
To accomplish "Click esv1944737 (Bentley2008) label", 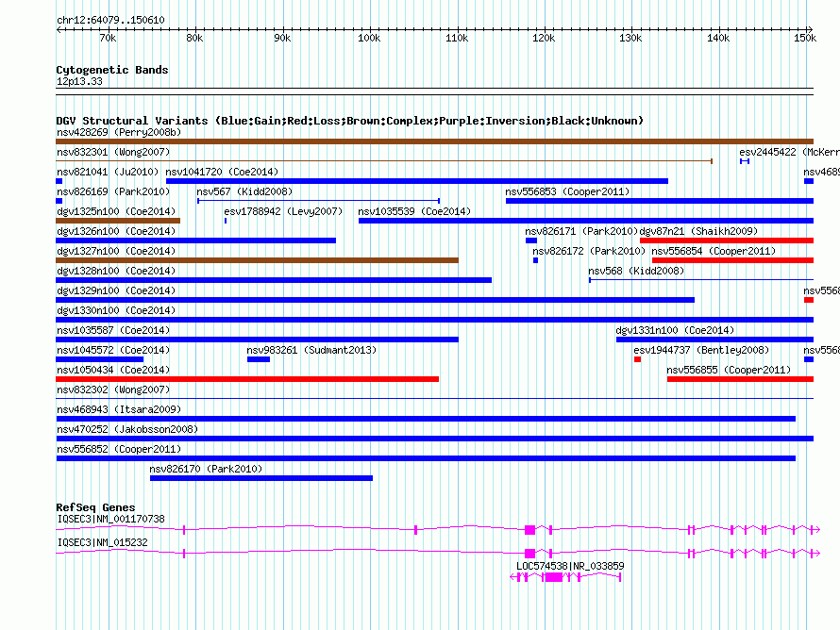I will 701,350.
